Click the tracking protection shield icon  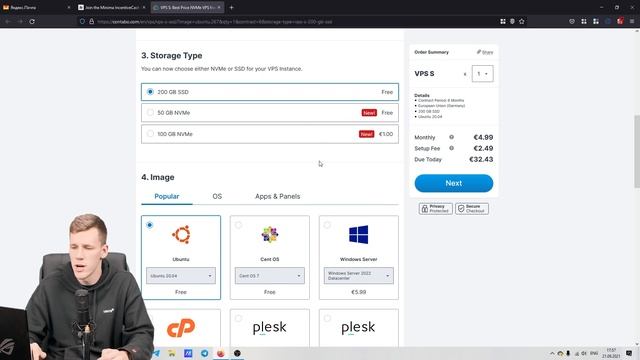pos(82,22)
